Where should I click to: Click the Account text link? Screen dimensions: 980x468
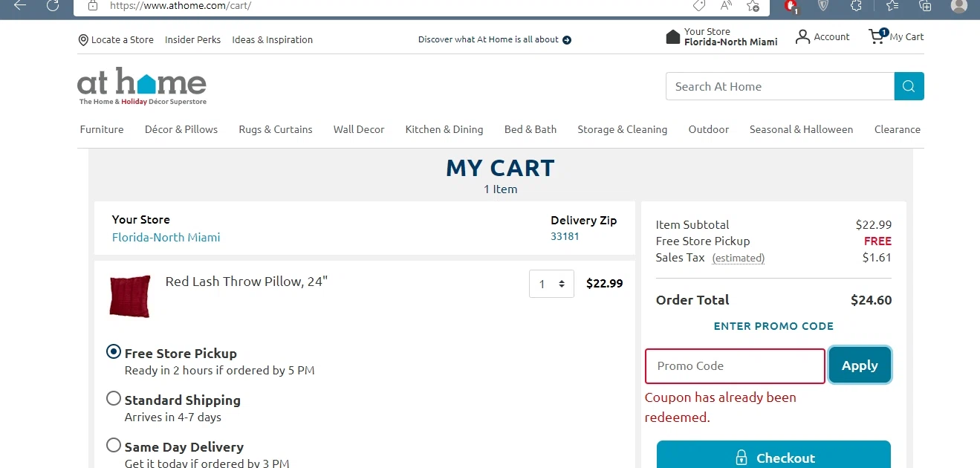pyautogui.click(x=831, y=37)
